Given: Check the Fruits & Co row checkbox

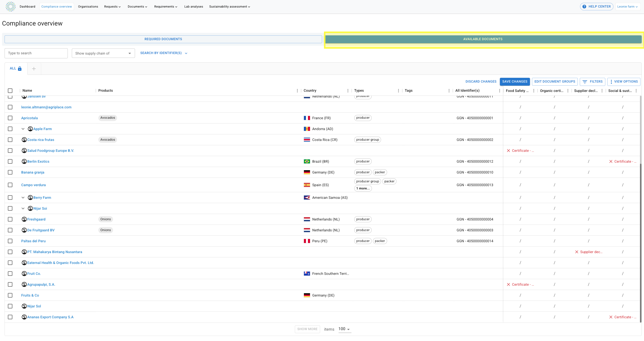Looking at the screenshot, I should point(10,295).
